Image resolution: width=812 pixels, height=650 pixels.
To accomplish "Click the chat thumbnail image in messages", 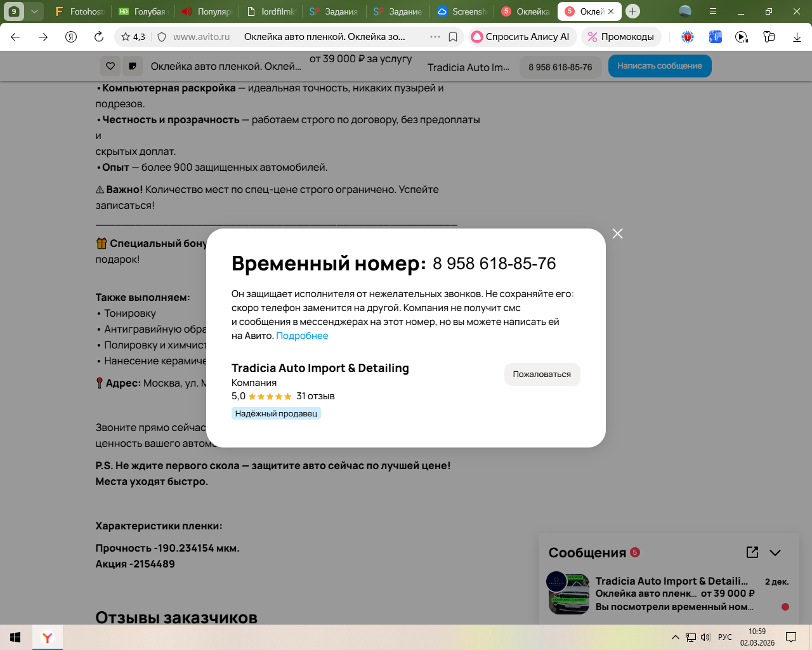I will 568,594.
